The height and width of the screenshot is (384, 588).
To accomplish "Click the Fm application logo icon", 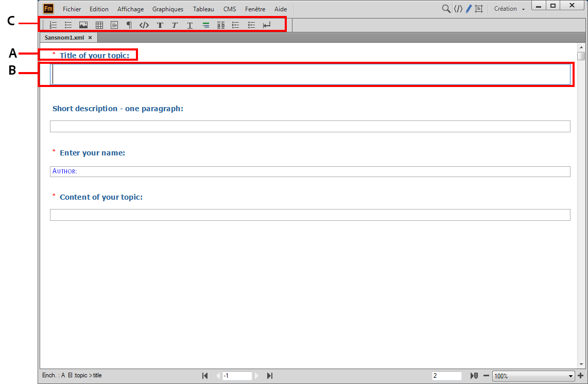I will [x=48, y=8].
